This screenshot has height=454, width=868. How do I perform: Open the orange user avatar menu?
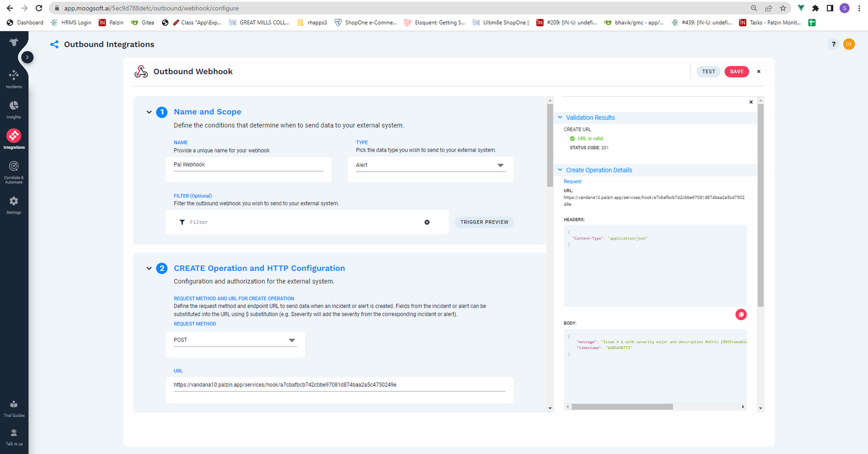tap(849, 44)
